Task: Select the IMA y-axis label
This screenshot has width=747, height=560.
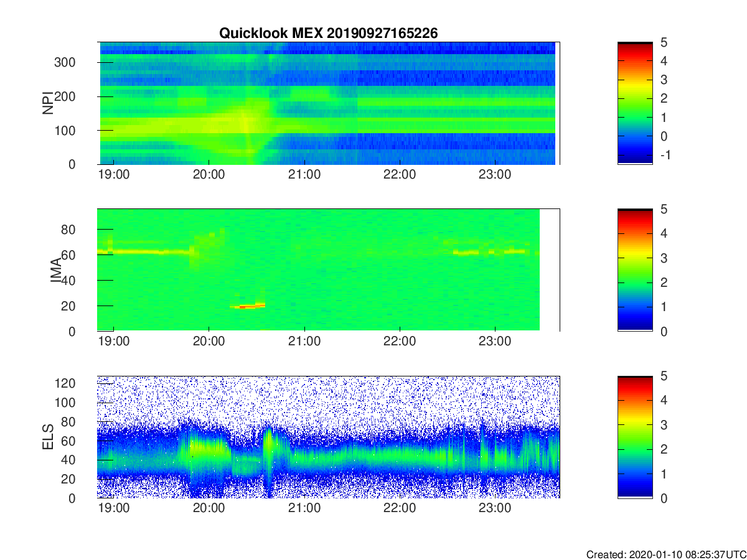Action: click(x=55, y=270)
